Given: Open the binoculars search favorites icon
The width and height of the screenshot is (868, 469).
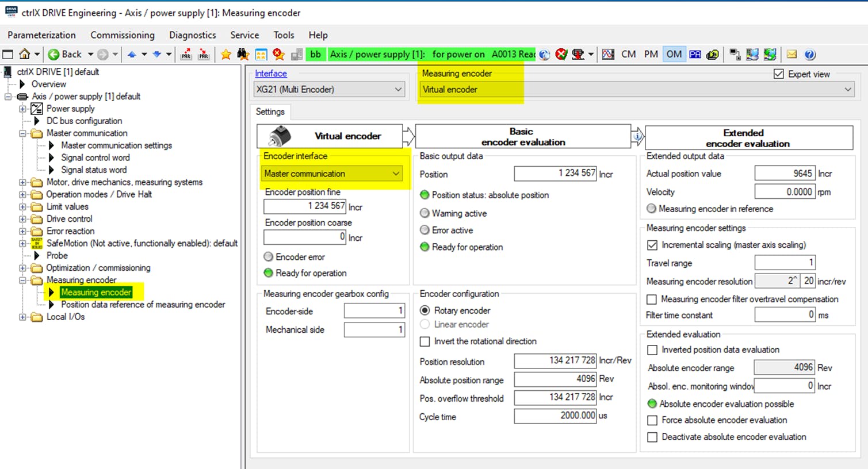Looking at the screenshot, I should pos(243,54).
